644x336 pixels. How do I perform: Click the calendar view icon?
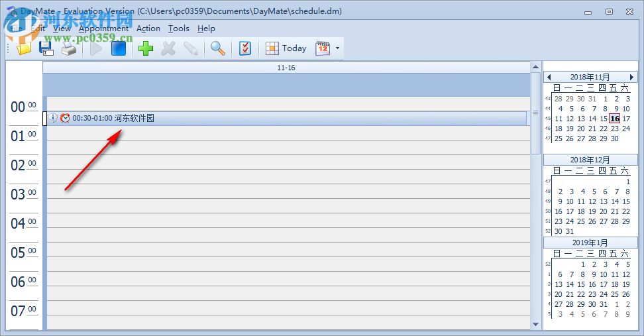pyautogui.click(x=323, y=48)
